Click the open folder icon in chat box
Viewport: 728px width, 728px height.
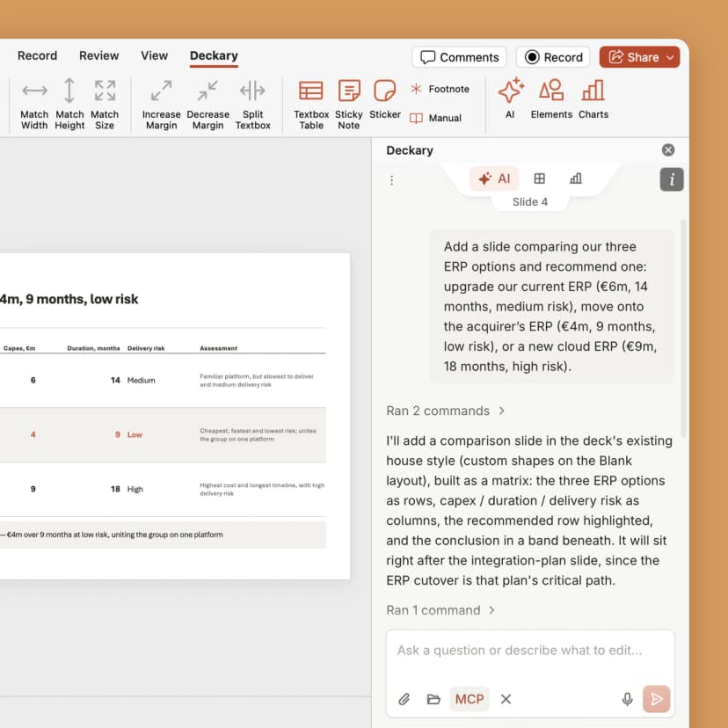tap(433, 699)
